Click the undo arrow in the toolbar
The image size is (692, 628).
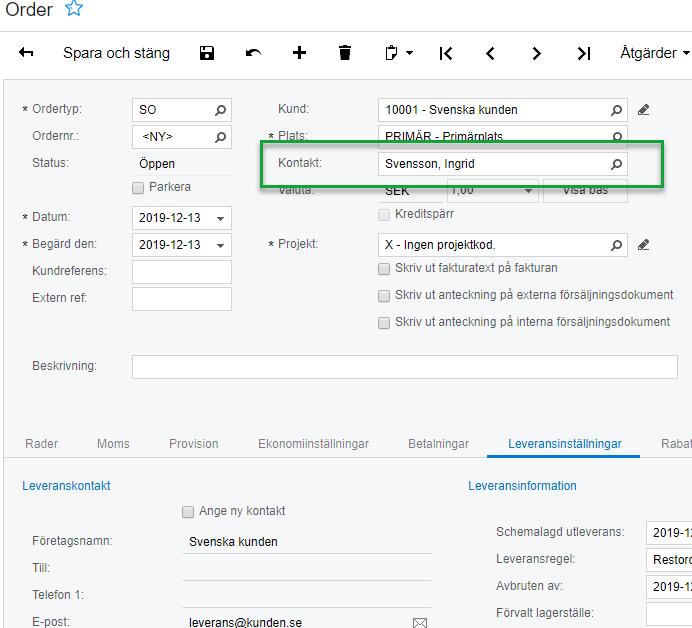[x=253, y=53]
